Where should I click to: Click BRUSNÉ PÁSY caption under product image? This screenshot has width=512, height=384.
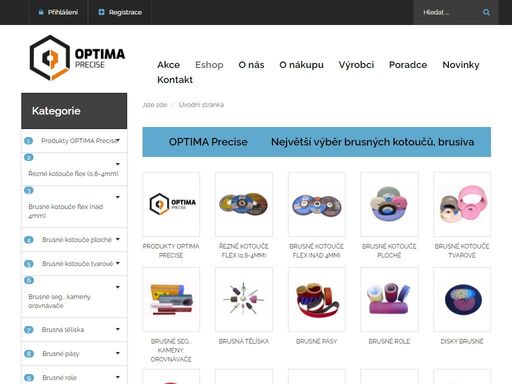(317, 341)
